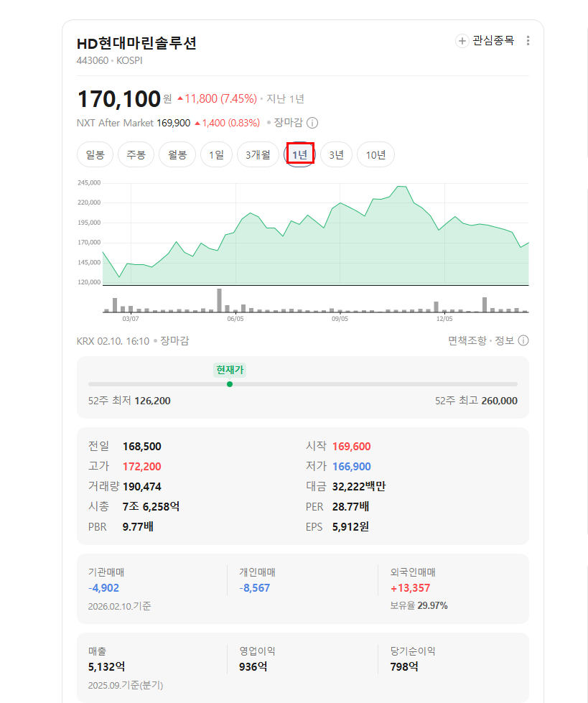Click the 245,000 y-axis label
The width and height of the screenshot is (588, 703).
pyautogui.click(x=89, y=183)
